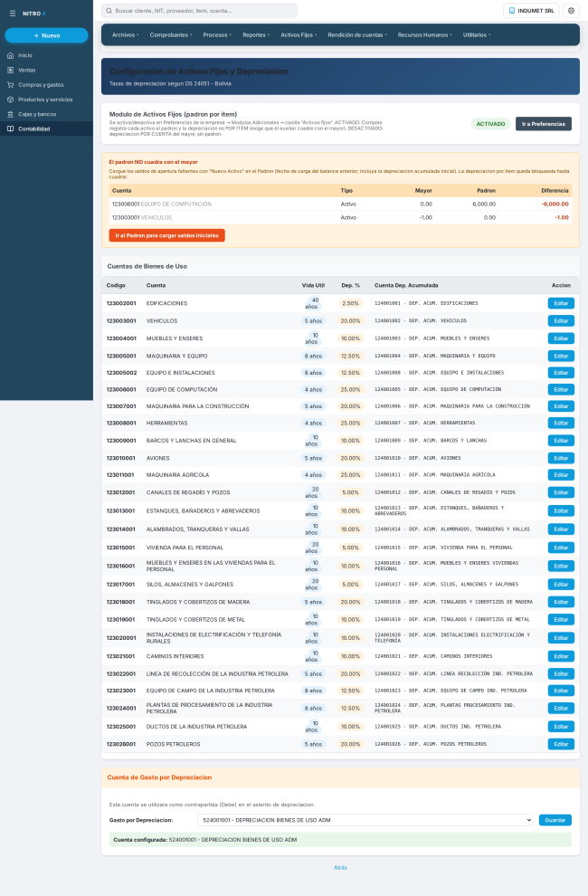The width and height of the screenshot is (588, 896).
Task: Click Editar for AVIONES row
Action: 561,458
